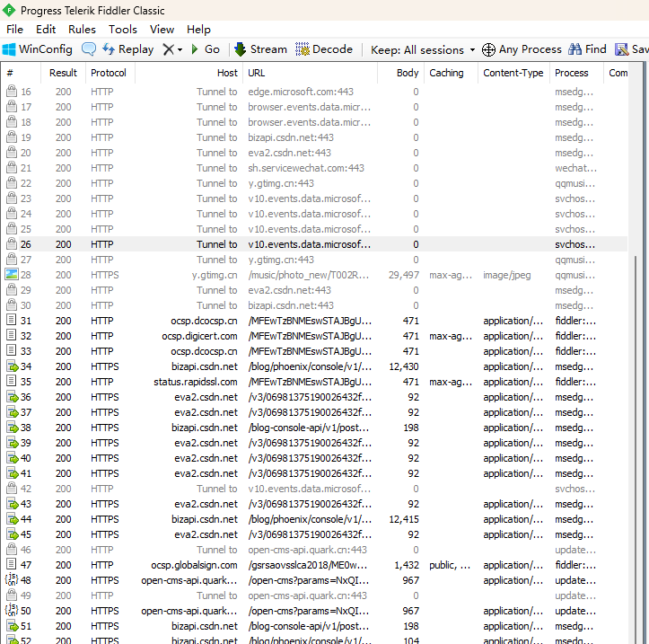Click the green arrow icon of session 44
Screen dimensions: 649x644
point(13,518)
